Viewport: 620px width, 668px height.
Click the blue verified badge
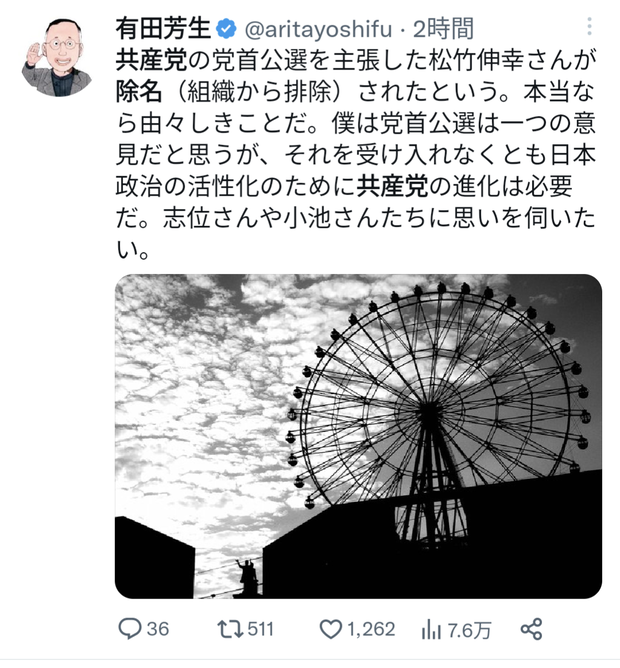(226, 29)
